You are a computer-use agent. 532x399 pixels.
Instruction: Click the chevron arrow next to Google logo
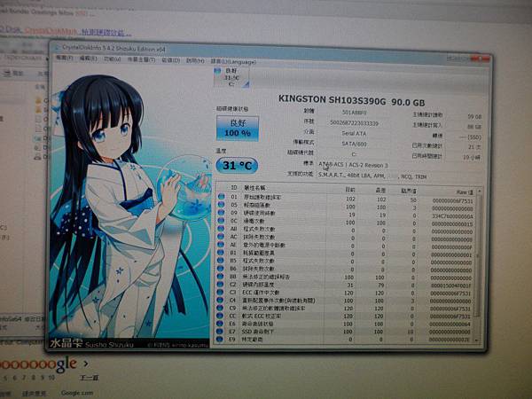(x=86, y=364)
